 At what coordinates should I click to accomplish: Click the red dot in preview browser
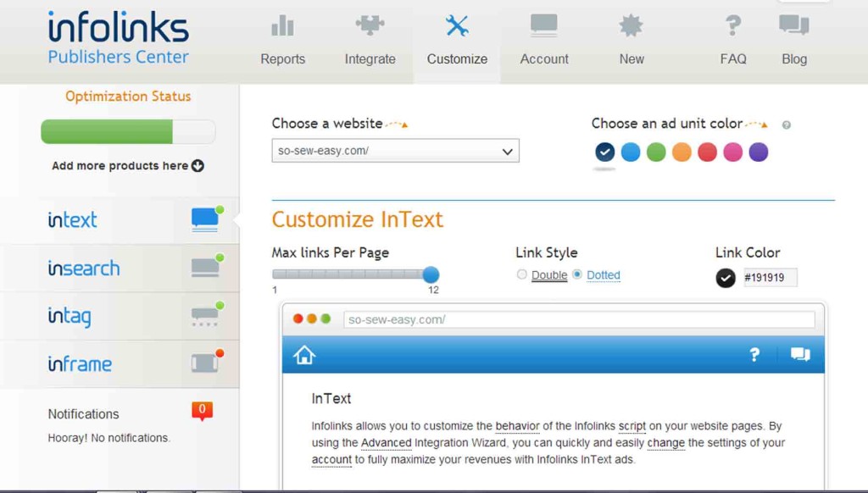pos(298,319)
